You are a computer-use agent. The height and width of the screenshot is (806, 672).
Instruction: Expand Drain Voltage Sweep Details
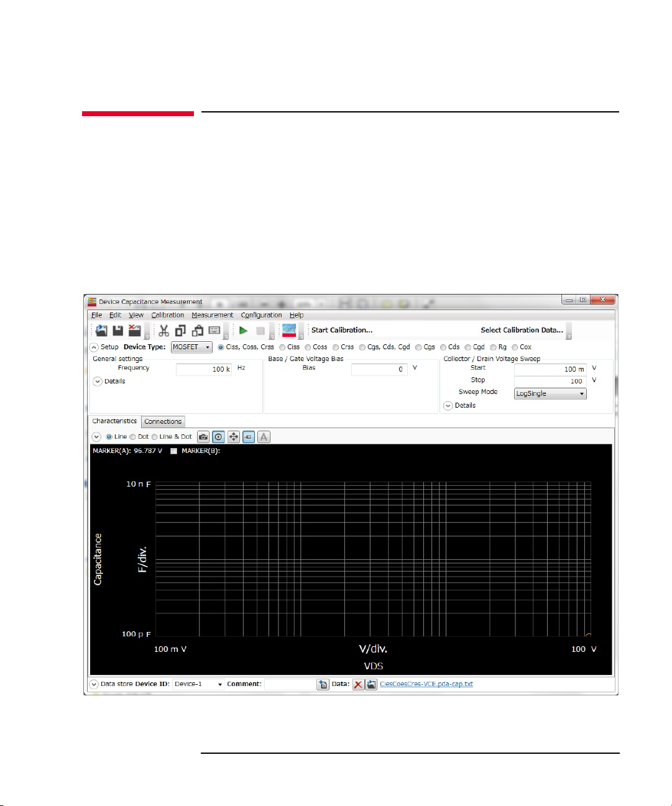(448, 406)
